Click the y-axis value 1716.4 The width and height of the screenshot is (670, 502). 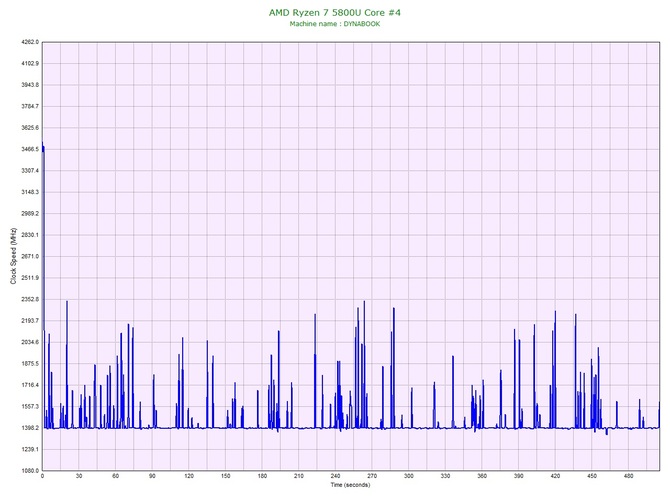point(30,385)
